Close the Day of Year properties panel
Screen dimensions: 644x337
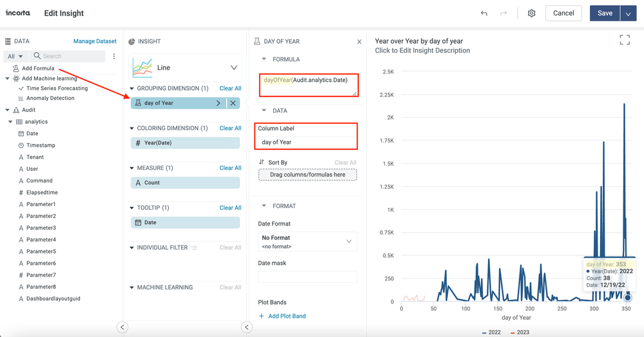359,42
